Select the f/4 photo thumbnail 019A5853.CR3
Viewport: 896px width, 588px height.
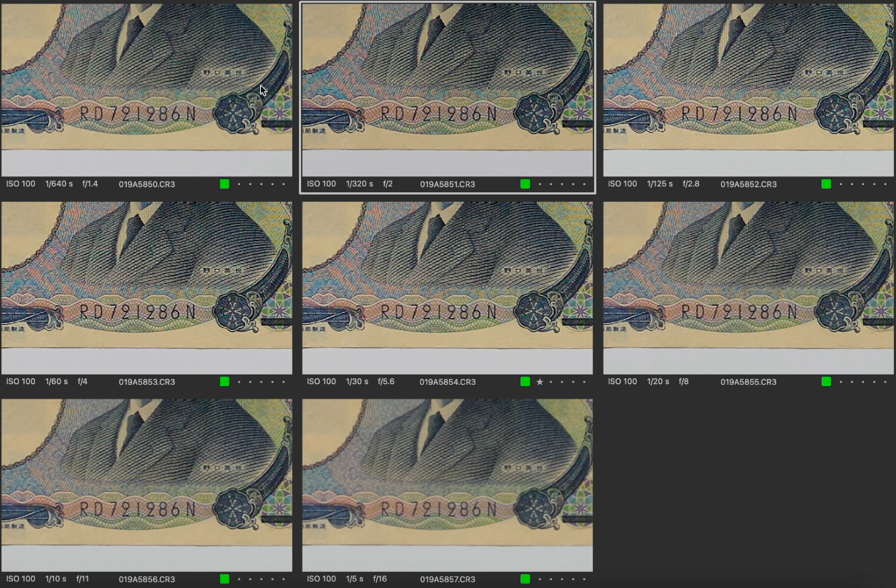pyautogui.click(x=147, y=288)
